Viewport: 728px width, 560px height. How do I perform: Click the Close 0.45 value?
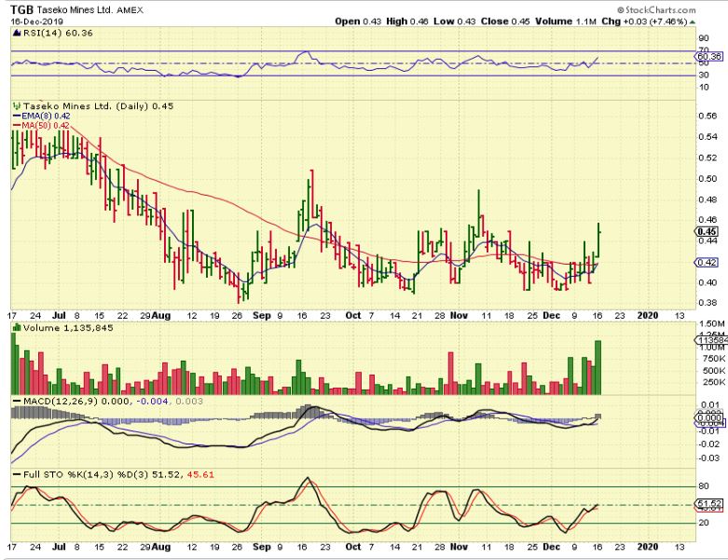coord(505,21)
